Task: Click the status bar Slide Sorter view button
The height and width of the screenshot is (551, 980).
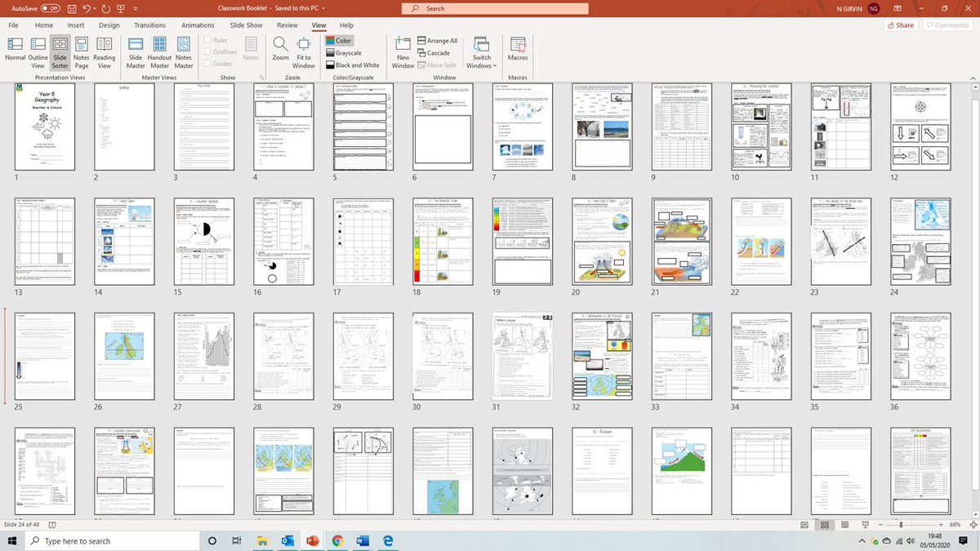Action: click(x=824, y=524)
